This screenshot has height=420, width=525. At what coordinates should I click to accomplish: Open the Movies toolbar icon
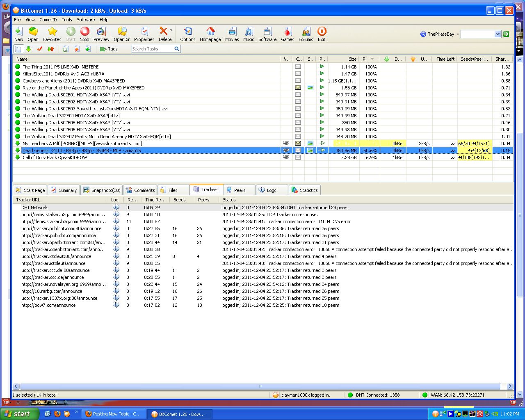[x=232, y=32]
